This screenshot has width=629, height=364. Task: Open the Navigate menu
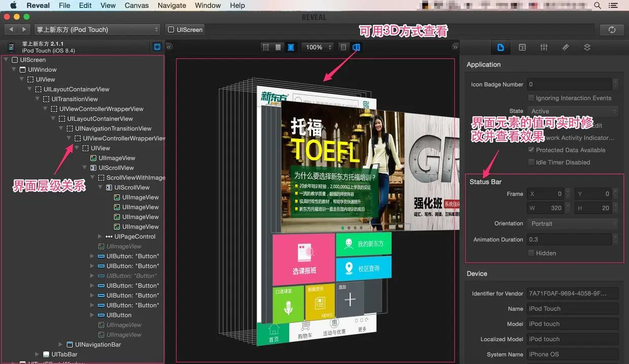(x=171, y=6)
